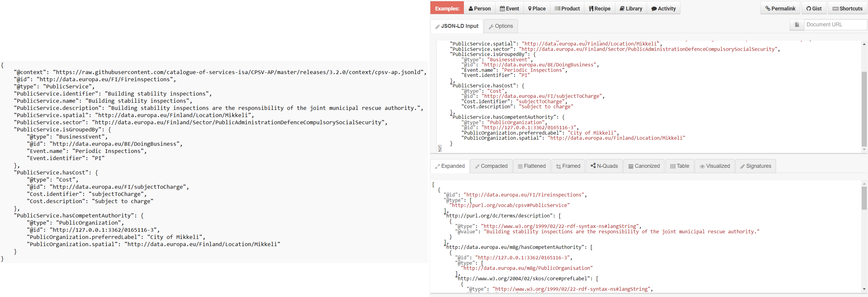Focus the Document URL input field
This screenshot has height=297, width=868.
point(835,25)
